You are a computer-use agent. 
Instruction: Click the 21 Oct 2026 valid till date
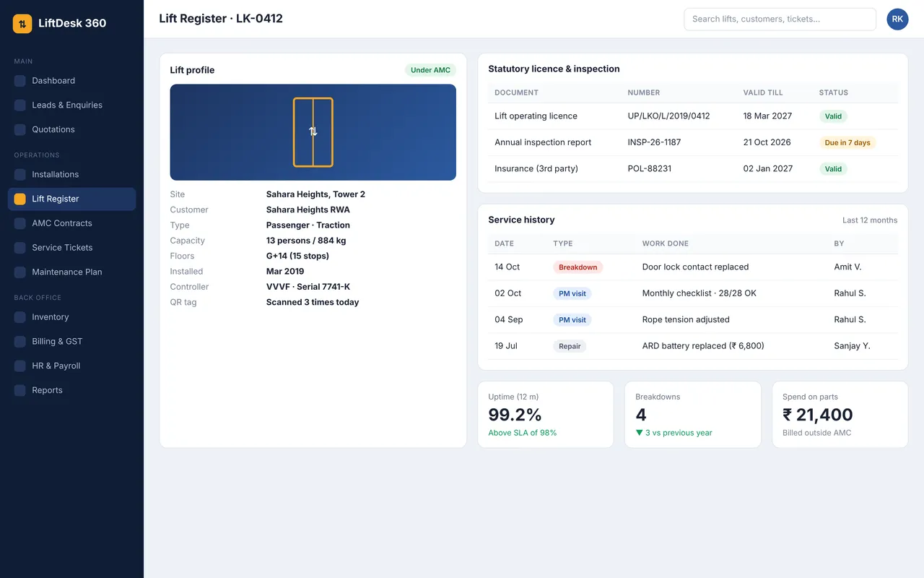click(767, 142)
